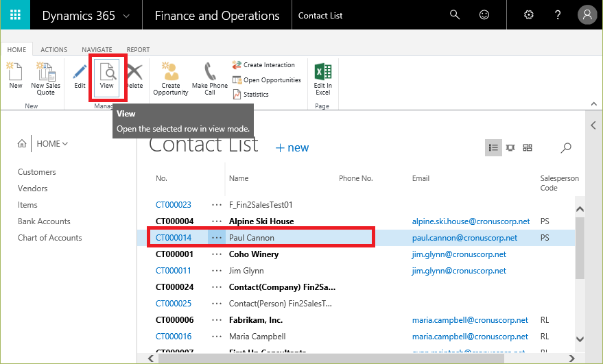
Task: Select the ACTIONS ribbon tab
Action: point(54,49)
